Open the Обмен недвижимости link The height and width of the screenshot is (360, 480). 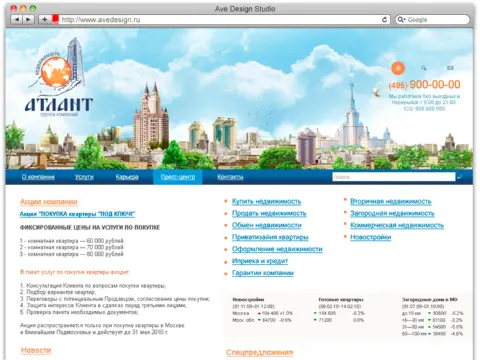[x=267, y=225]
